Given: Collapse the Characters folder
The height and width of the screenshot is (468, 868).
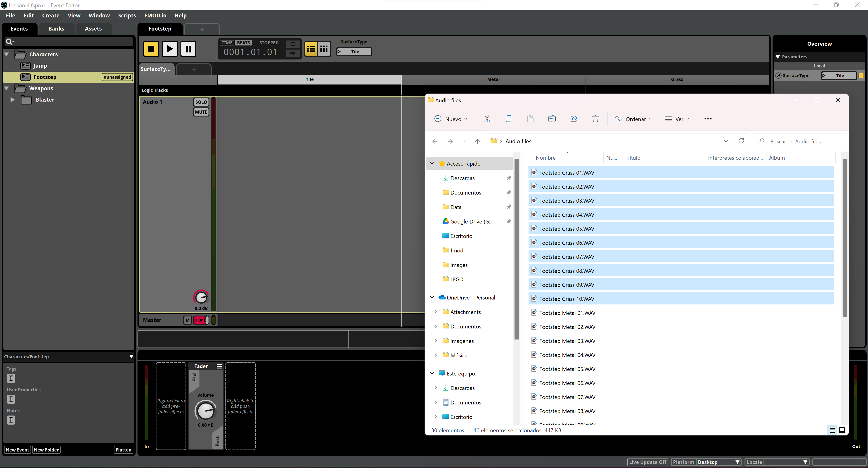Looking at the screenshot, I should (x=6, y=54).
